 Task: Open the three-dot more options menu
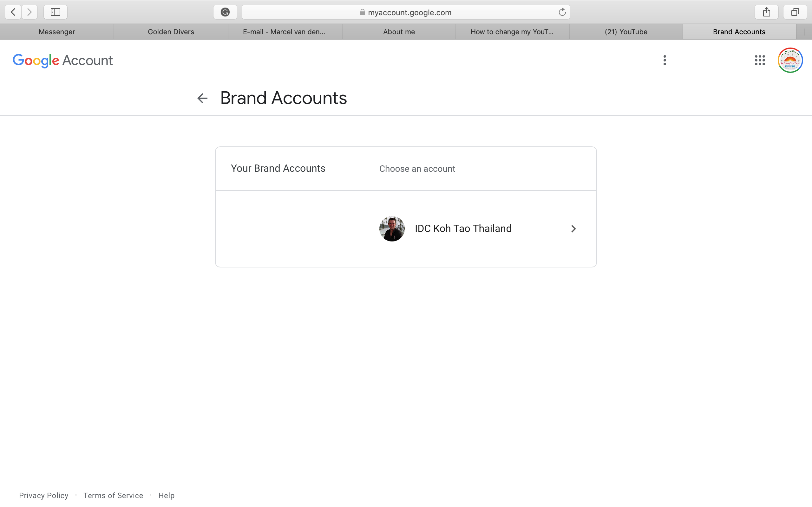(x=665, y=60)
